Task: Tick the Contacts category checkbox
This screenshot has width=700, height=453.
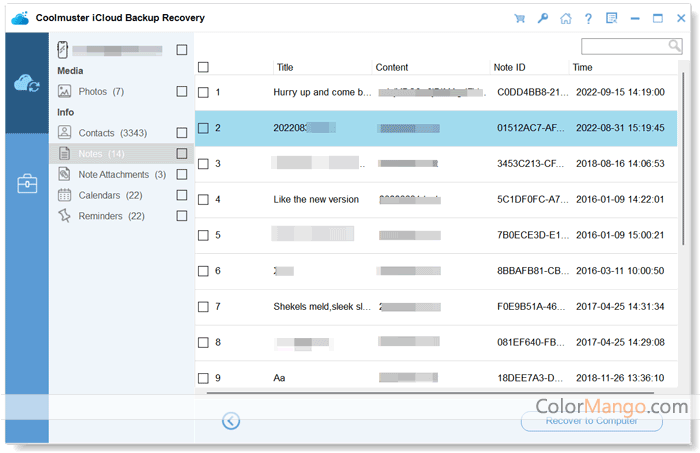Action: click(x=181, y=133)
